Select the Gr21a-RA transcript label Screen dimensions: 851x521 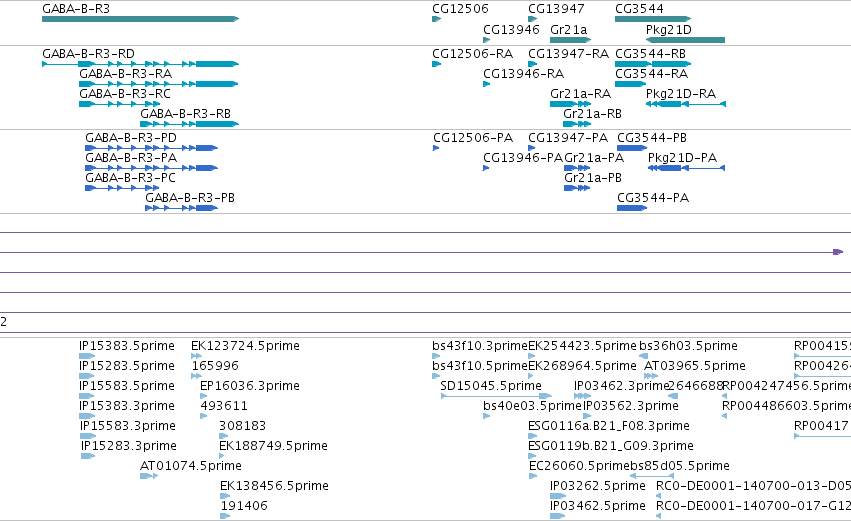click(580, 94)
